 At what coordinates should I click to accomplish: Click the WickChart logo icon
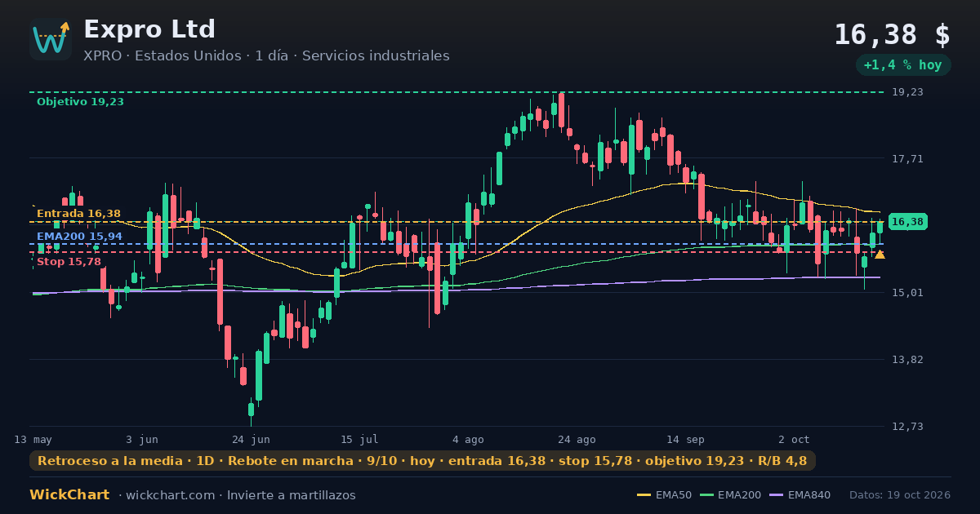(51, 39)
